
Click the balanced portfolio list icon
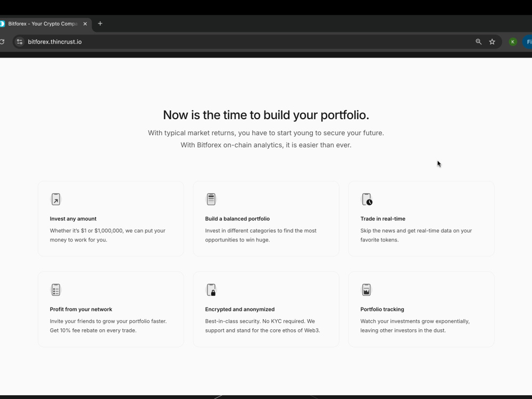[x=211, y=199]
